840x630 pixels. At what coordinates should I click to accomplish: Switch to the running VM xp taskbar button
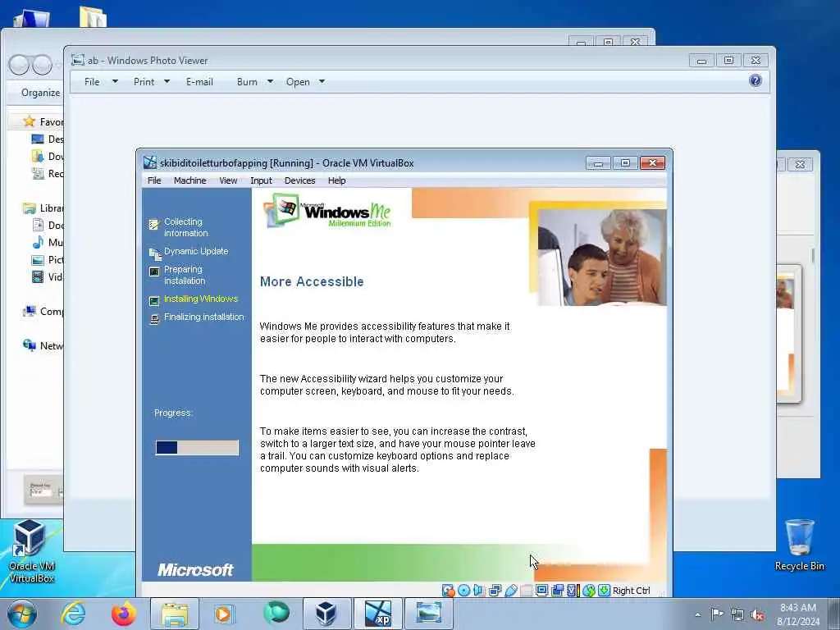[377, 614]
